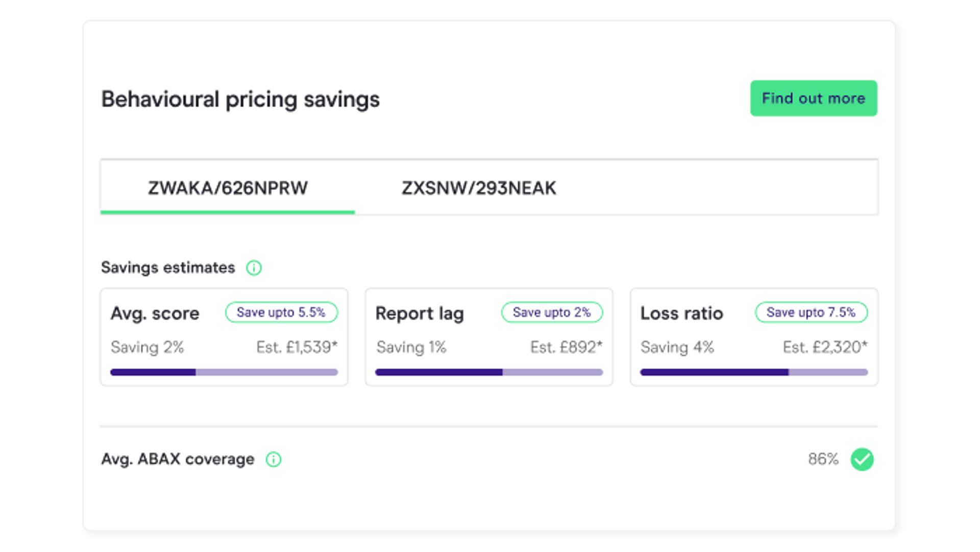Click the Avg. ABAX coverage info icon
The width and height of the screenshot is (980, 552).
(274, 459)
